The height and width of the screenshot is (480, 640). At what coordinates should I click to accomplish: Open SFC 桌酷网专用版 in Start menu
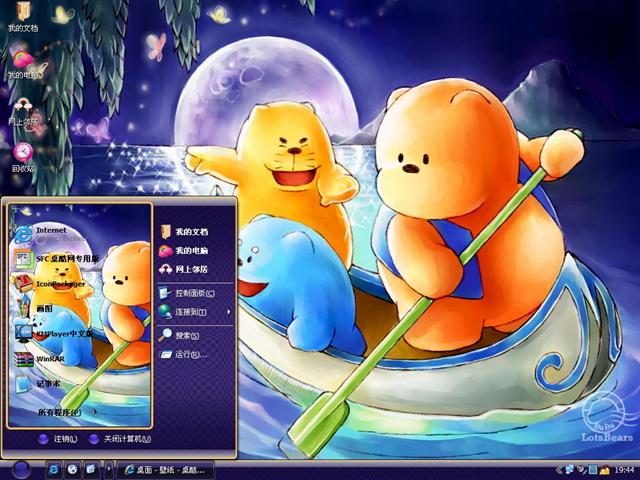click(56, 258)
